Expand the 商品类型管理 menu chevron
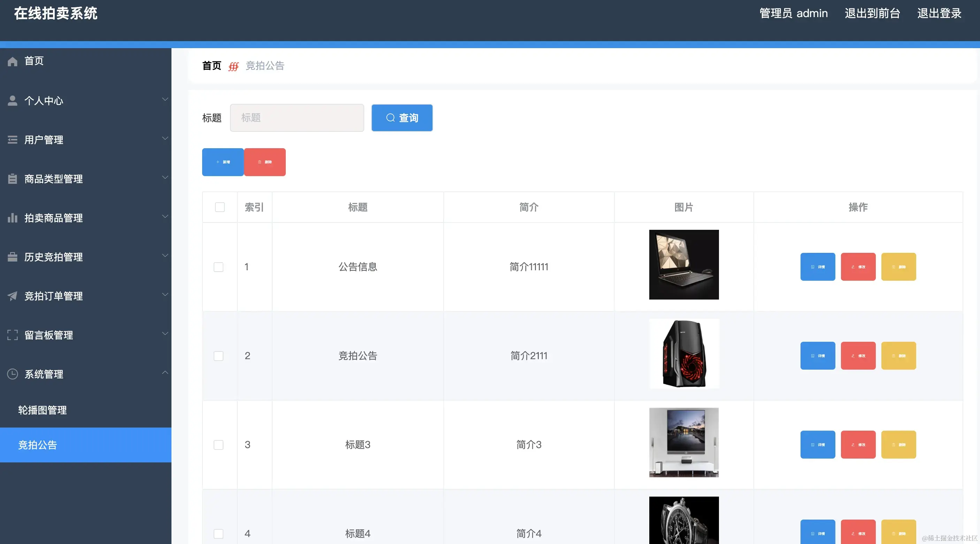 pos(165,177)
